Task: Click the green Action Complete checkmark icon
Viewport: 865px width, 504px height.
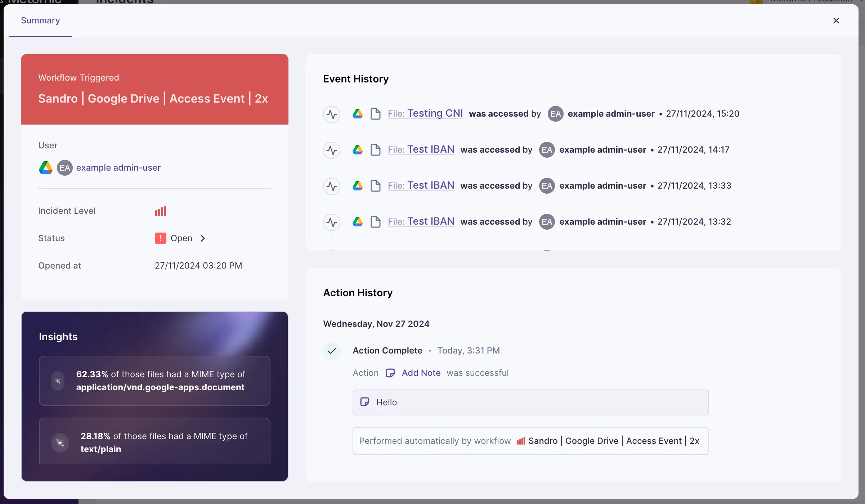Action: coord(332,351)
